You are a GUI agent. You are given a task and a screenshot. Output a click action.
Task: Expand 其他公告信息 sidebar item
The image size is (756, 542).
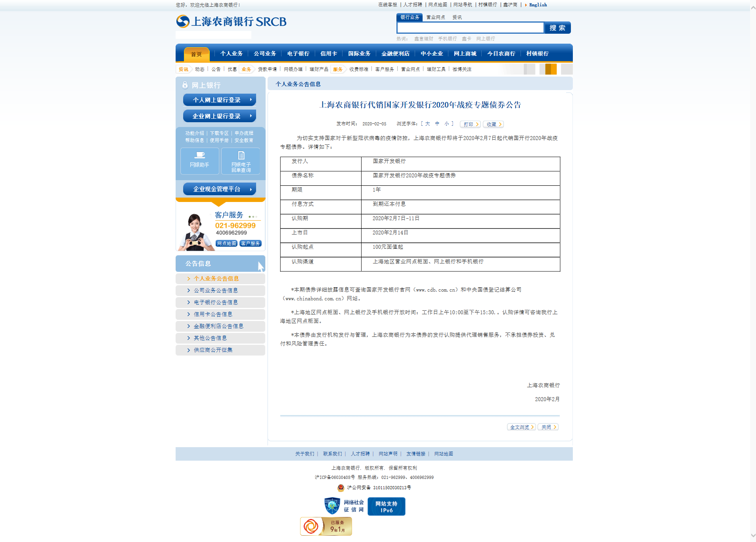coord(220,338)
